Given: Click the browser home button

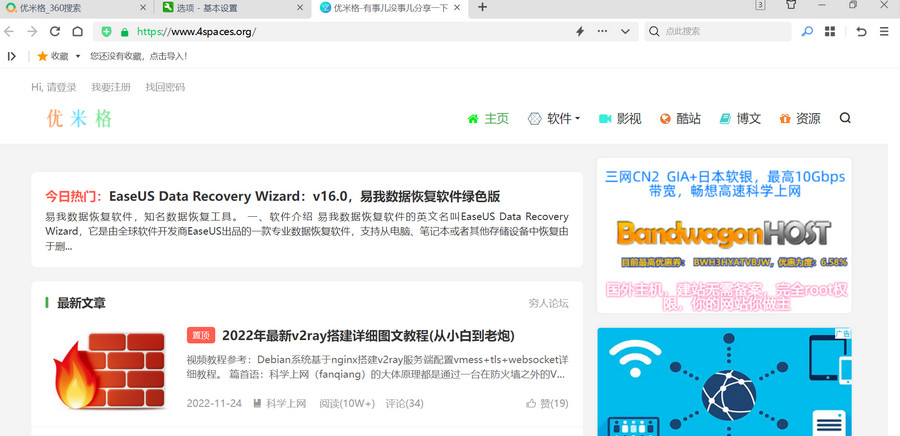Looking at the screenshot, I should click(x=77, y=32).
